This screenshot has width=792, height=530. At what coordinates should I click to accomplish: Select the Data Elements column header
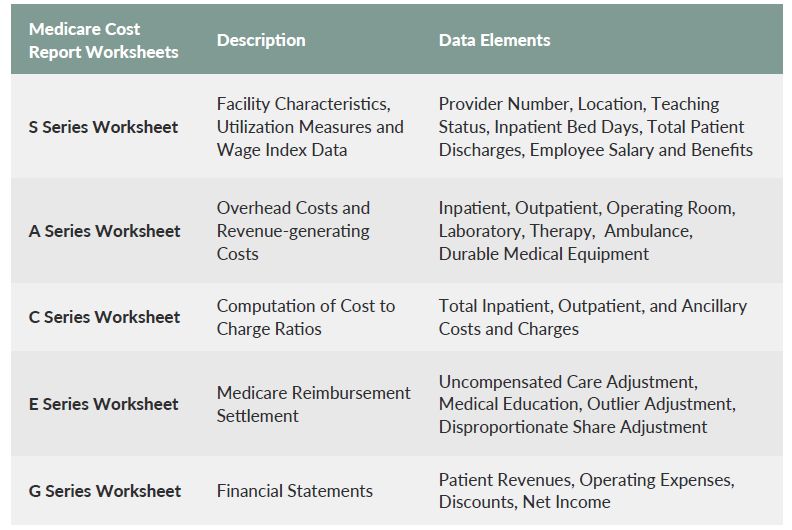point(494,40)
